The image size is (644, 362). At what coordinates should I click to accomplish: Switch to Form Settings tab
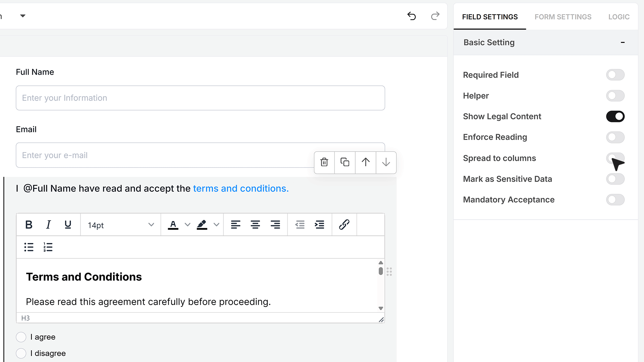563,17
